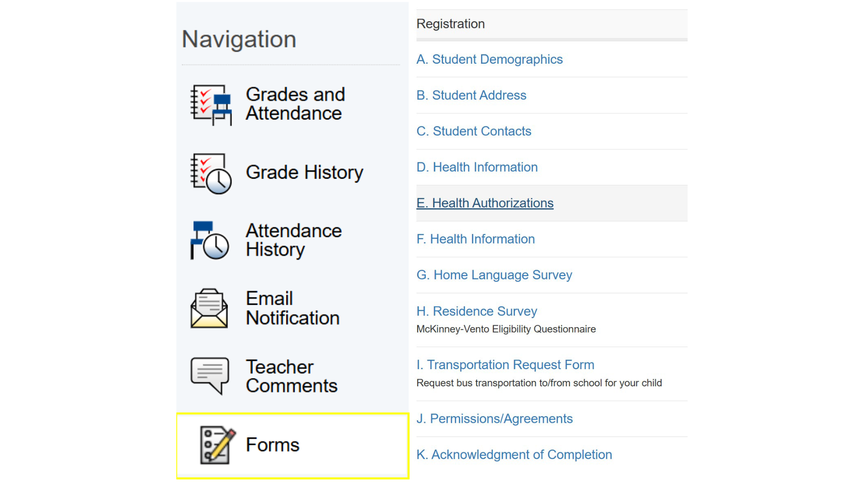Open C. Student Contacts form

click(x=473, y=131)
